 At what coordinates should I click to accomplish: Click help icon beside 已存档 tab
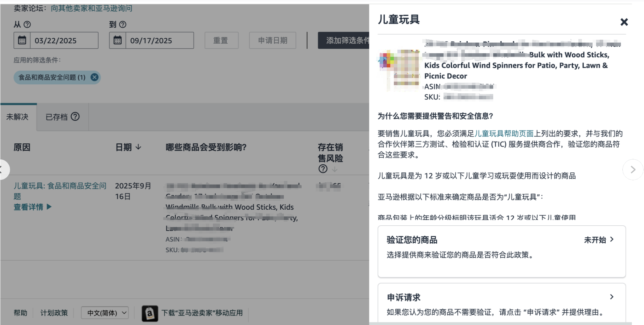coord(75,117)
